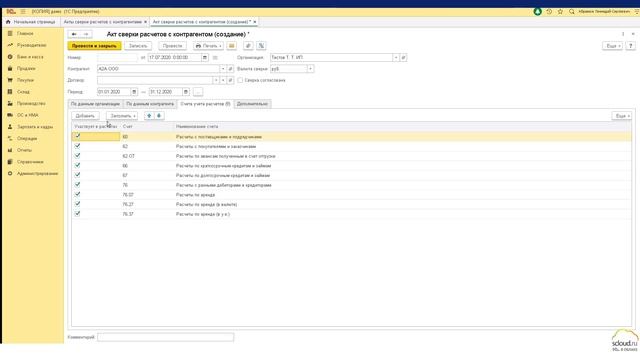This screenshot has width=640, height=360.
Task: Open the main menu hamburger icon
Action: coord(23,11)
